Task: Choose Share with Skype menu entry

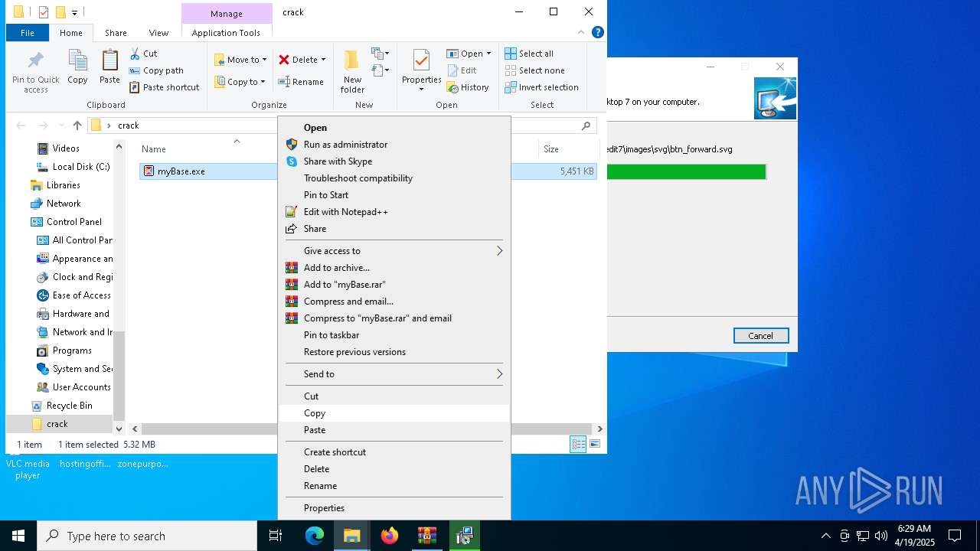Action: coord(394,161)
